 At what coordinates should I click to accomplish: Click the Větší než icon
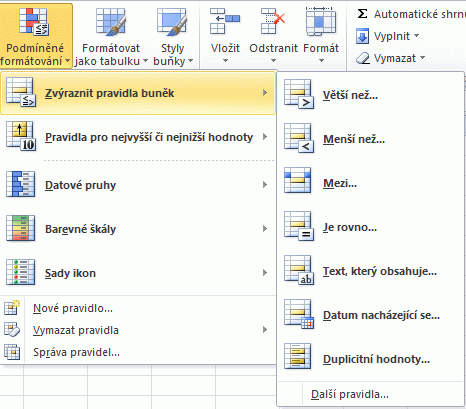pos(299,94)
